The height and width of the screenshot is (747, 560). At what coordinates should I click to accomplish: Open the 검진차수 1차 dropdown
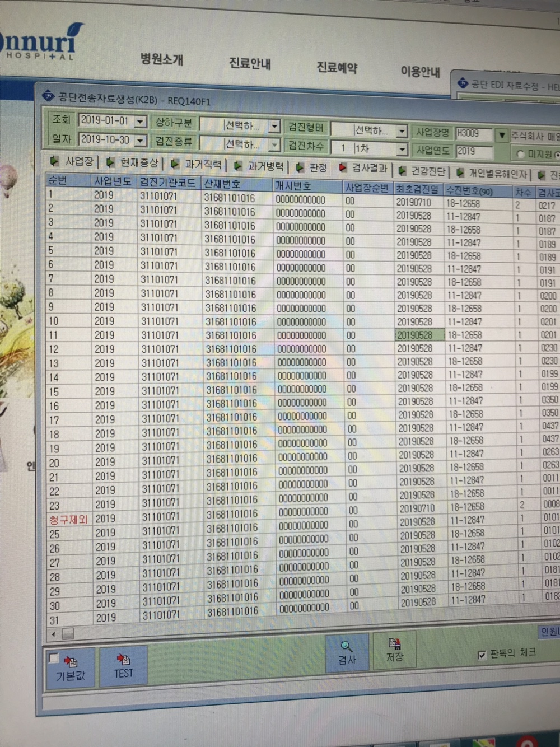pyautogui.click(x=402, y=149)
